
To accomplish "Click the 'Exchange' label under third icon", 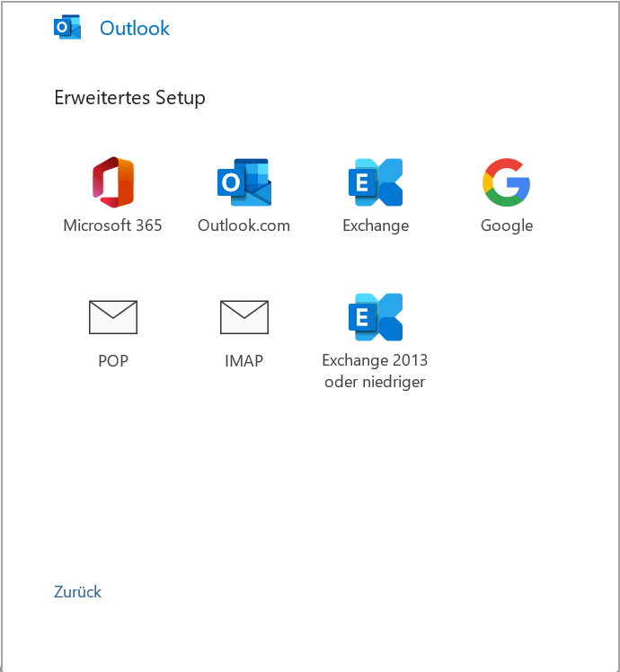I will 375,225.
